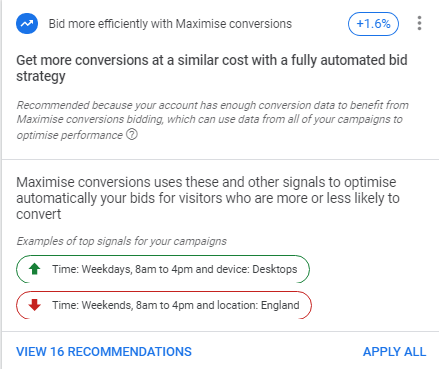Open the three-dot more options menu
Screen dimensions: 439x369
click(419, 23)
